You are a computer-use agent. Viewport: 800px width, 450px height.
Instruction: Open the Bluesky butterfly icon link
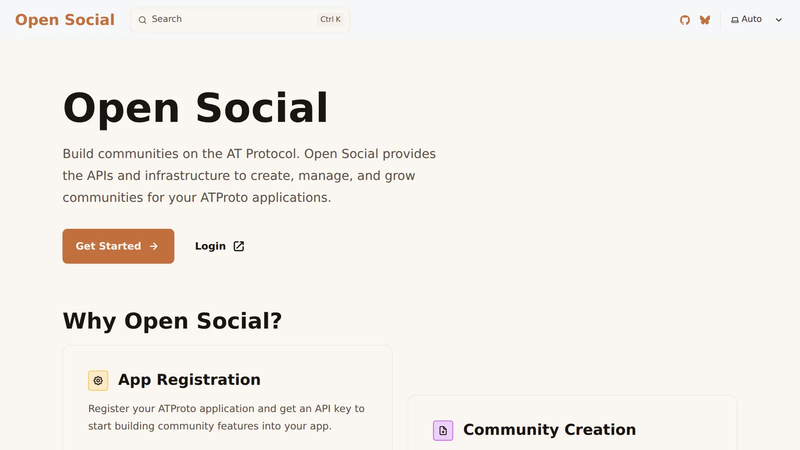click(705, 20)
